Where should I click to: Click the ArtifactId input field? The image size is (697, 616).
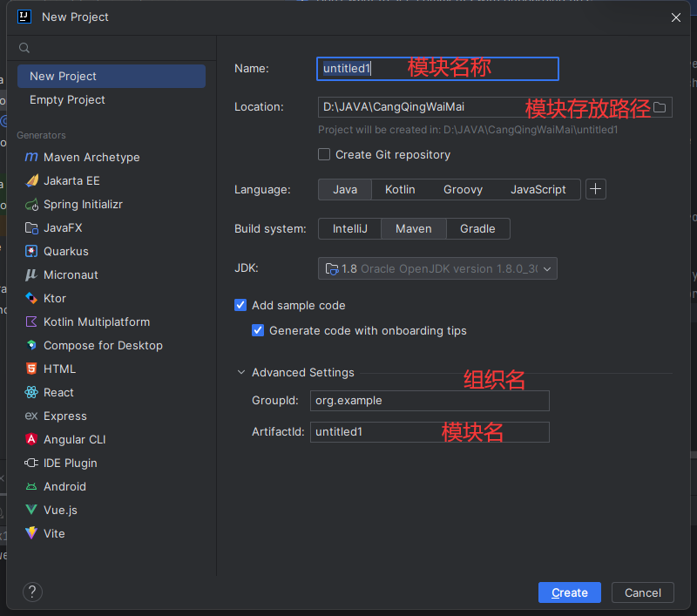[x=430, y=431]
